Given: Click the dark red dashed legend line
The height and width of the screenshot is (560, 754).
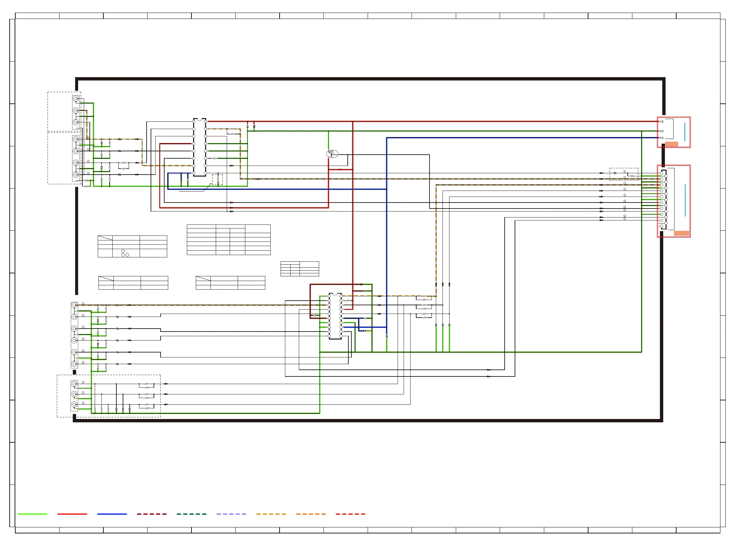Looking at the screenshot, I should tap(152, 514).
